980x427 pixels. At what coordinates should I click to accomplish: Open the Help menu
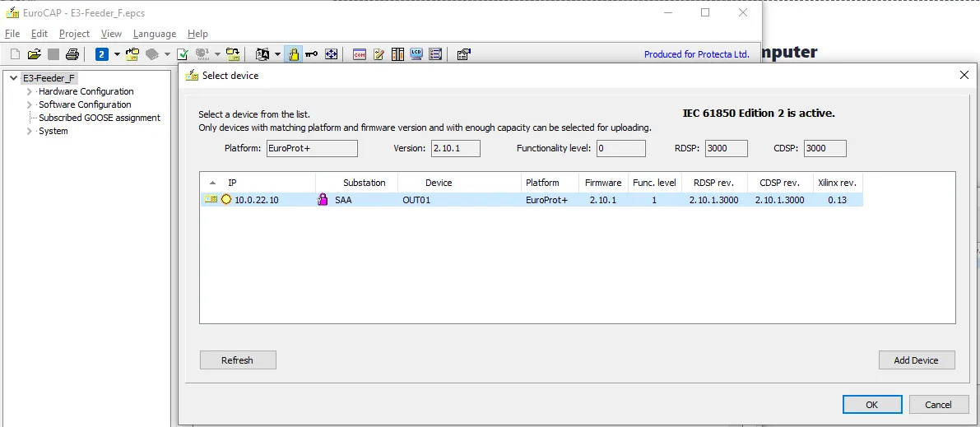(197, 34)
